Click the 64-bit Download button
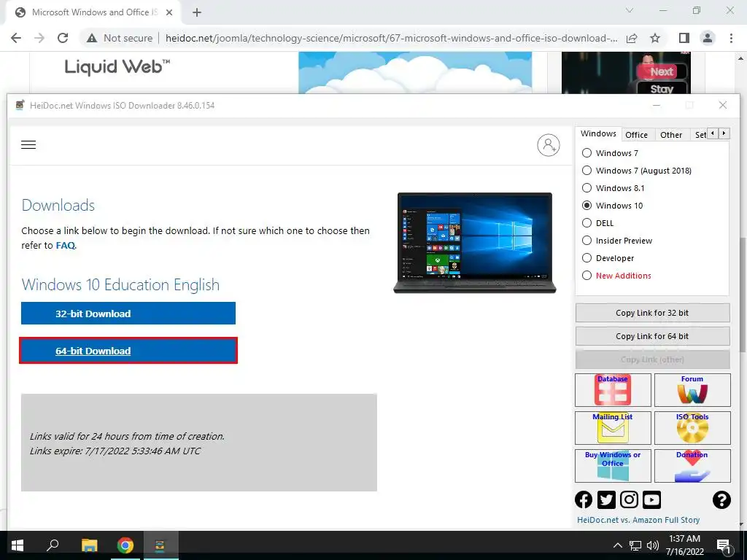The width and height of the screenshot is (747, 560). 128,351
